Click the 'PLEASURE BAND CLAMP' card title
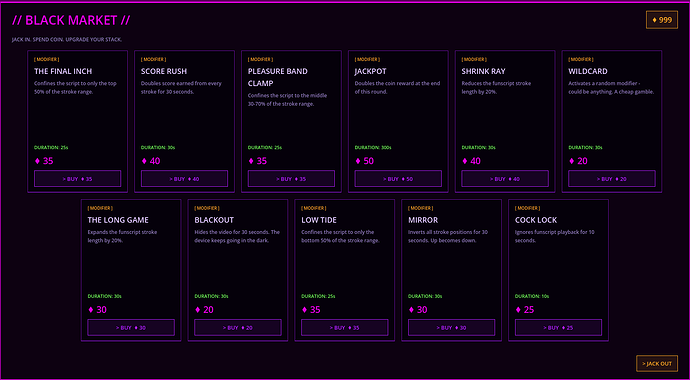Image resolution: width=690 pixels, height=380 pixels. [278, 77]
